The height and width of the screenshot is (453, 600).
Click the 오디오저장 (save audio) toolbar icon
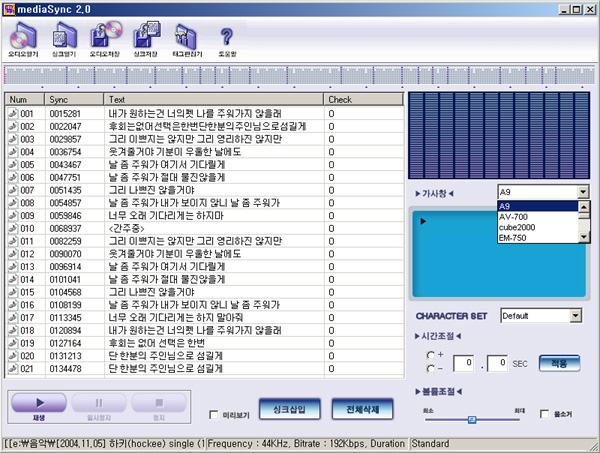[105, 36]
